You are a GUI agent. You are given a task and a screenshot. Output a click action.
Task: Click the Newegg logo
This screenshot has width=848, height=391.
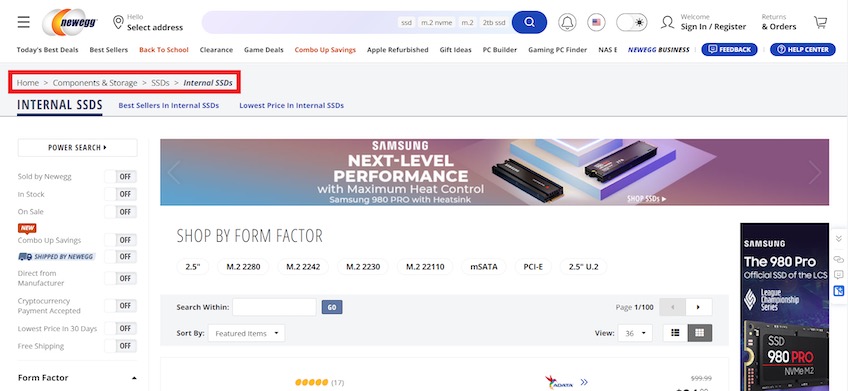(x=70, y=22)
